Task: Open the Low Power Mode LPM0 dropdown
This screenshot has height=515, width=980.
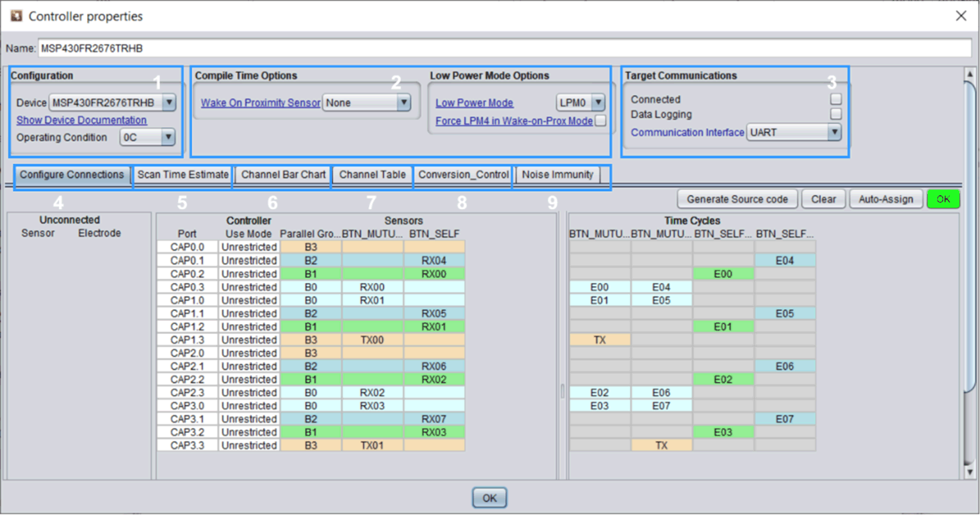Action: 598,103
